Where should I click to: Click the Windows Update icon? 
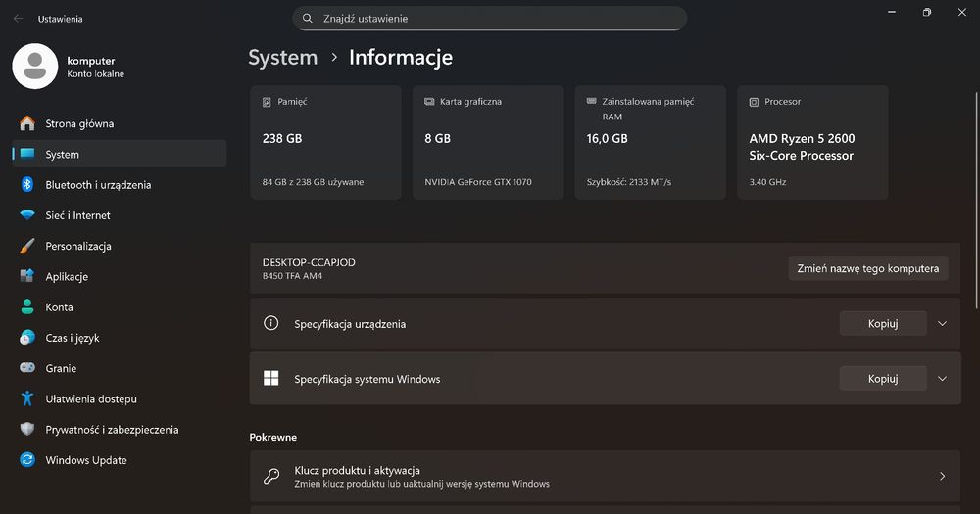pyautogui.click(x=27, y=460)
